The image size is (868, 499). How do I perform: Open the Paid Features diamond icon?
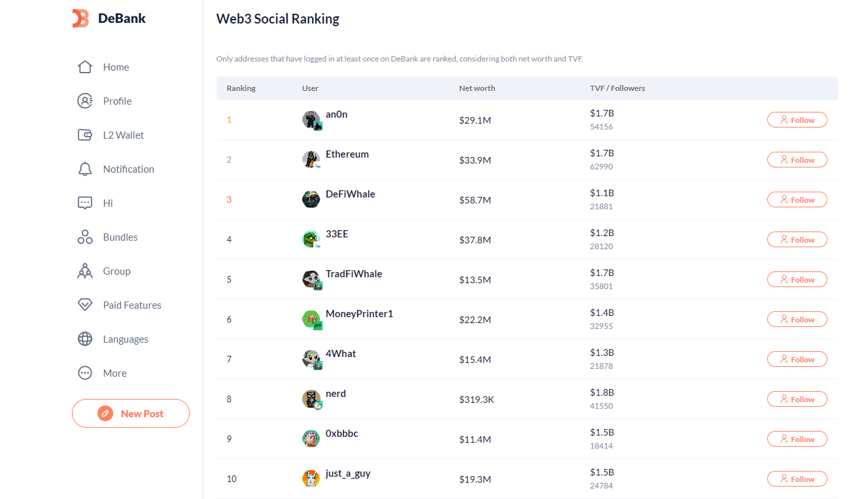tap(85, 305)
